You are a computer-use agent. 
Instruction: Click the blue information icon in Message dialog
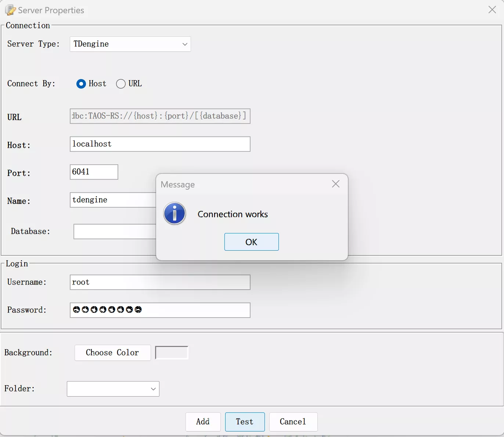click(x=174, y=214)
